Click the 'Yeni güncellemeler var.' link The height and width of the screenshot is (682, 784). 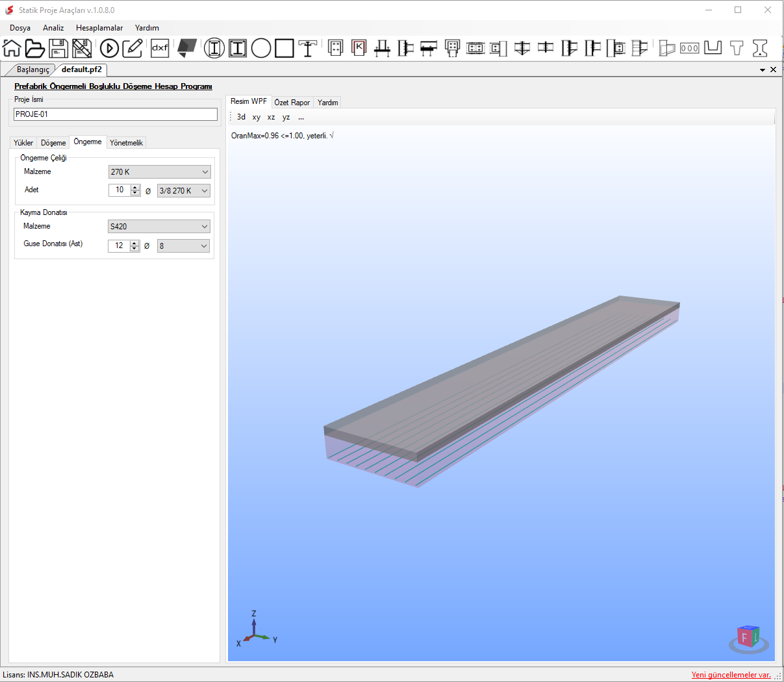click(x=731, y=675)
